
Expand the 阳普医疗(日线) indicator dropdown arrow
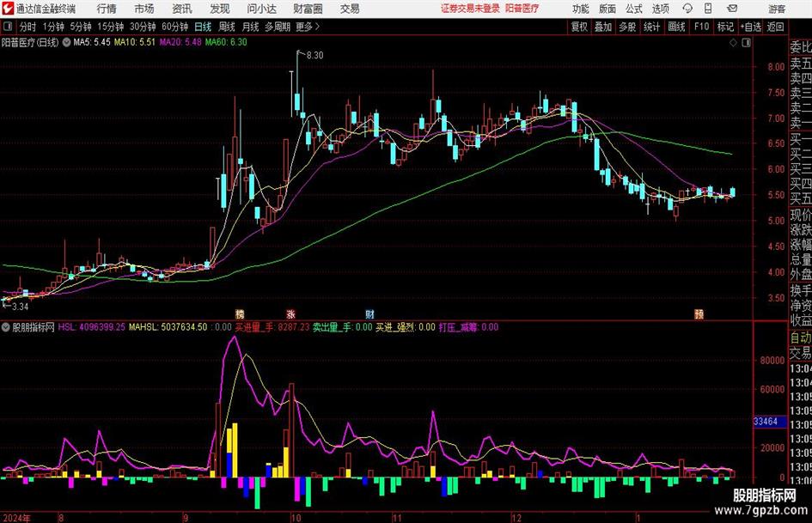click(66, 42)
